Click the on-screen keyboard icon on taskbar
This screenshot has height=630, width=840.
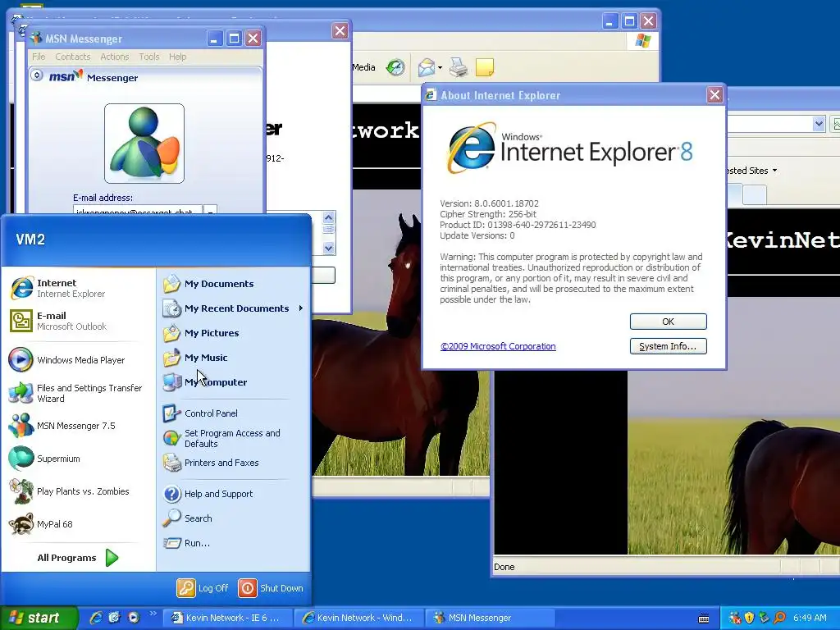coord(704,619)
